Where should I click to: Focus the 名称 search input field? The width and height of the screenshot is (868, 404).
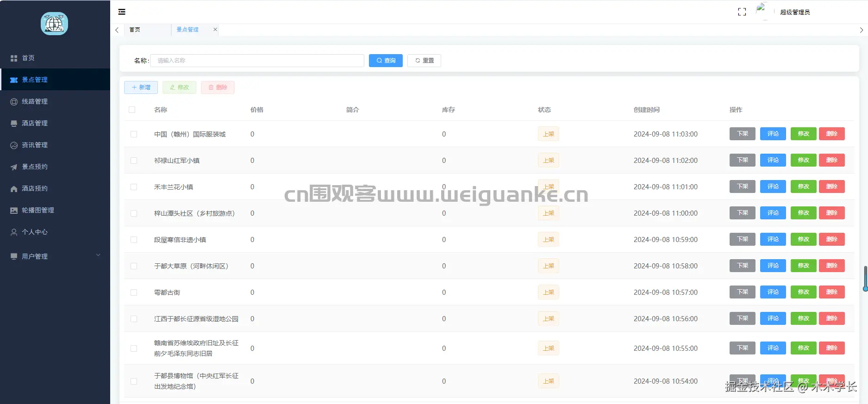click(257, 61)
